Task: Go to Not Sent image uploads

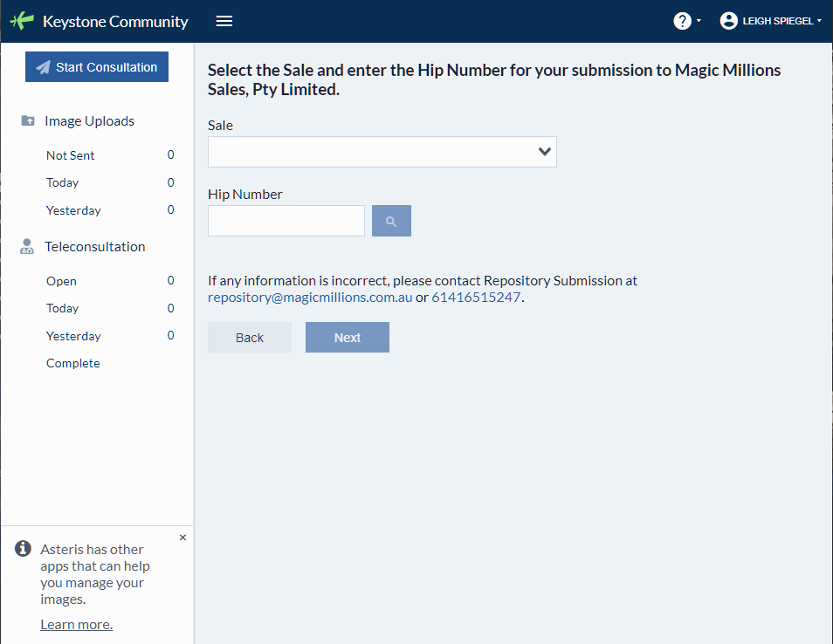Action: tap(71, 155)
